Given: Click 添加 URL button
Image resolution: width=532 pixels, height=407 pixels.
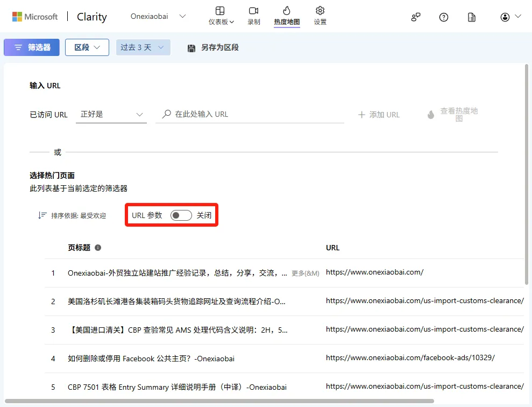Looking at the screenshot, I should (379, 115).
